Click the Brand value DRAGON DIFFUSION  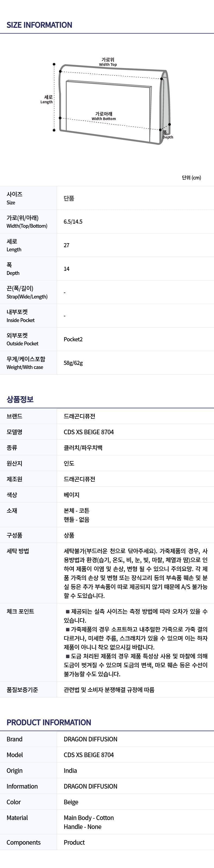click(90, 739)
